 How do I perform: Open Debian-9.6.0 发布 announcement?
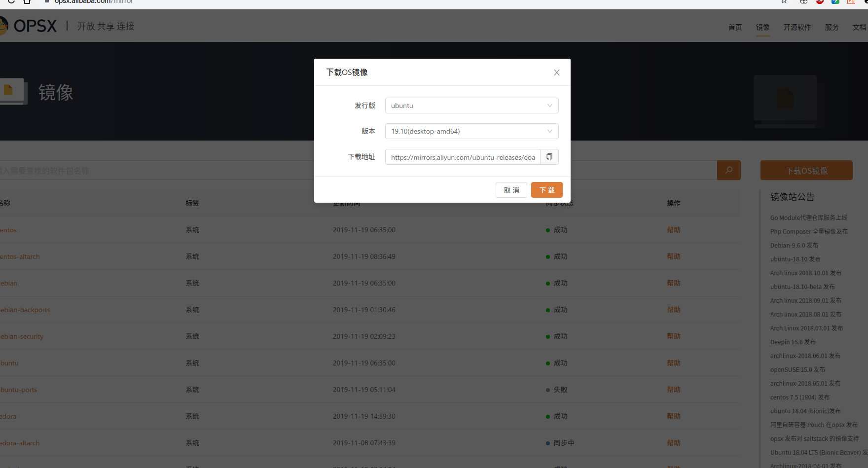point(794,245)
